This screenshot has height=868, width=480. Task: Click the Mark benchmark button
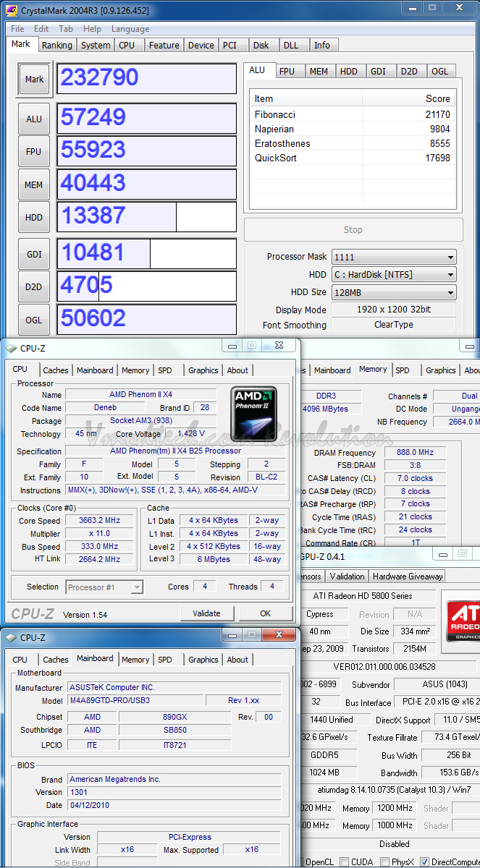point(34,80)
